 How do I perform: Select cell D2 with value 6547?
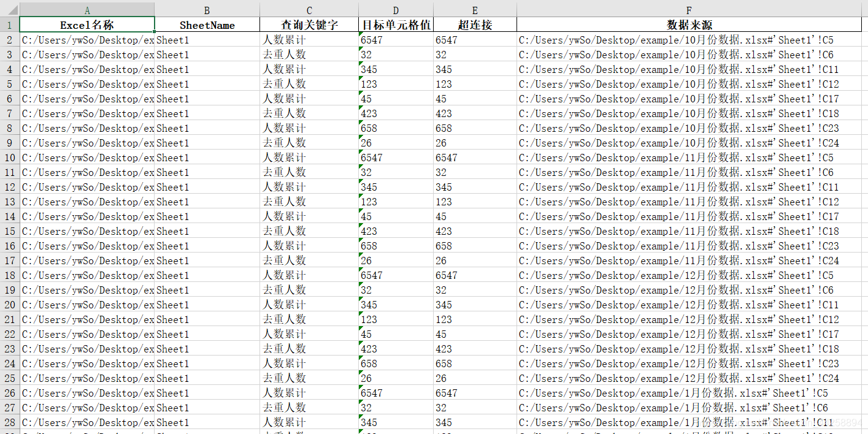point(396,40)
